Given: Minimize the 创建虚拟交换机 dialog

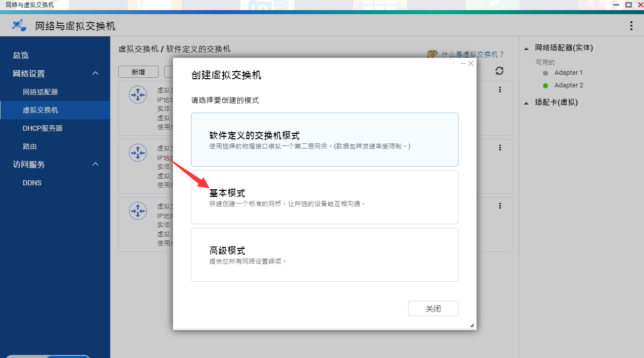Looking at the screenshot, I should [x=464, y=63].
